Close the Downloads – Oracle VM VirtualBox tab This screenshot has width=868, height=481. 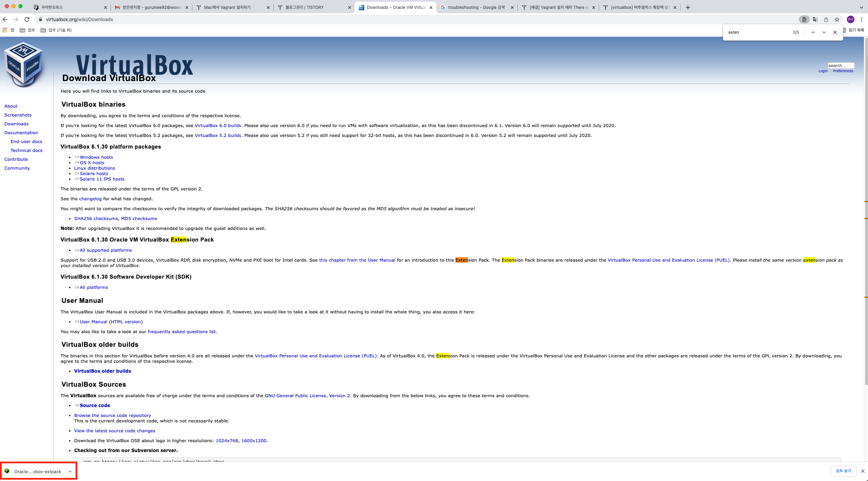click(x=431, y=7)
